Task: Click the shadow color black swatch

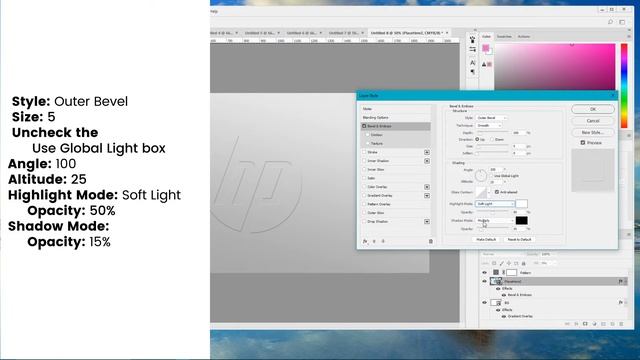Action: [x=521, y=220]
